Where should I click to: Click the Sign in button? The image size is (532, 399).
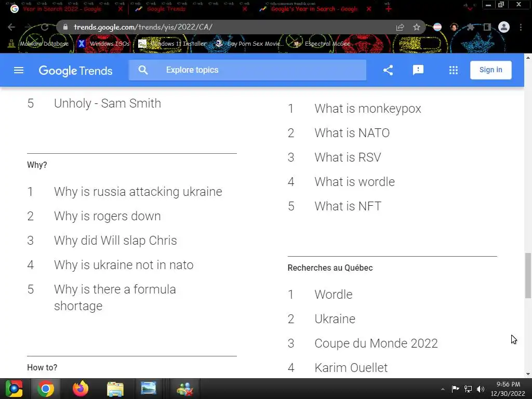pos(490,70)
